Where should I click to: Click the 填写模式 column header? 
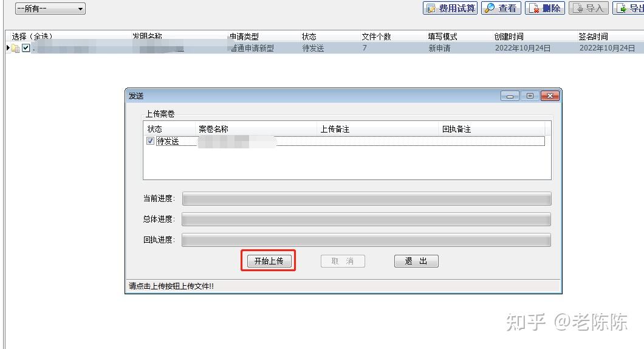coord(443,36)
